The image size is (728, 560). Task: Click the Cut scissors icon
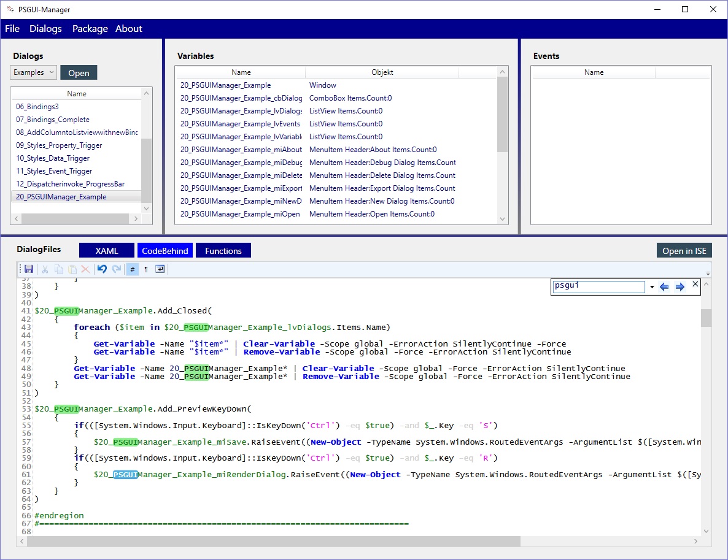[x=45, y=269]
